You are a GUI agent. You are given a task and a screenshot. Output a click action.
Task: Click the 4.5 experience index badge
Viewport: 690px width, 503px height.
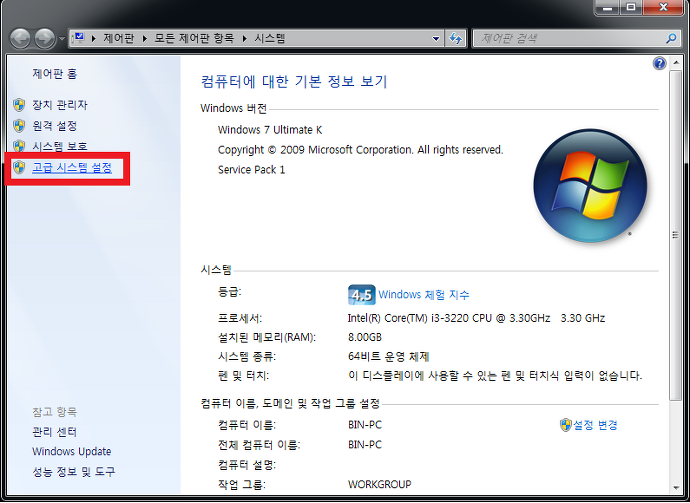[362, 295]
